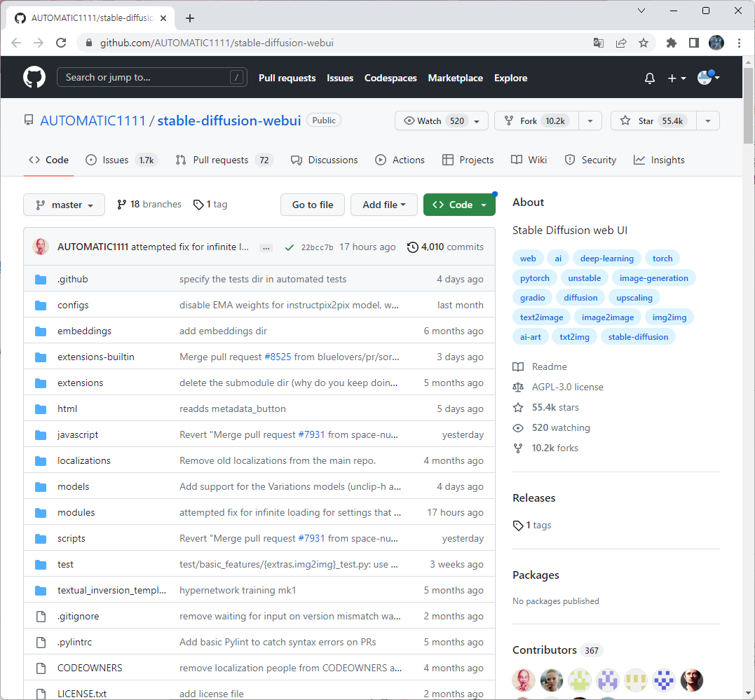Screen dimensions: 755x700
Task: Open the notifications bell
Action: coord(650,78)
